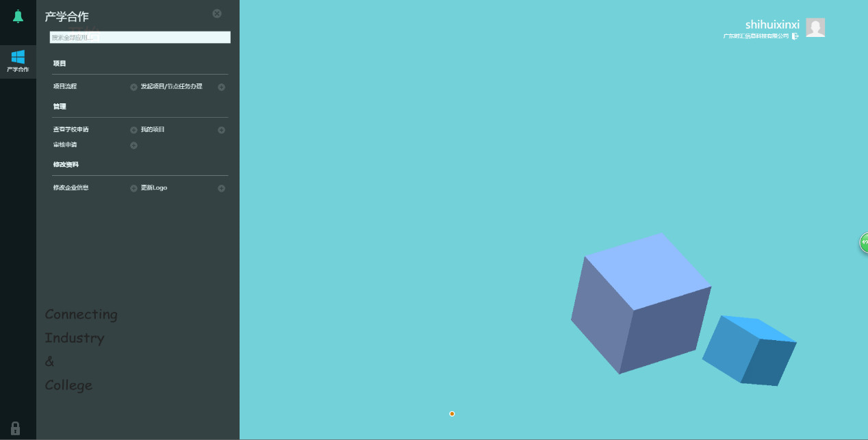The image size is (868, 440).
Task: Click the plus icon next to 审核申请
Action: click(x=133, y=145)
